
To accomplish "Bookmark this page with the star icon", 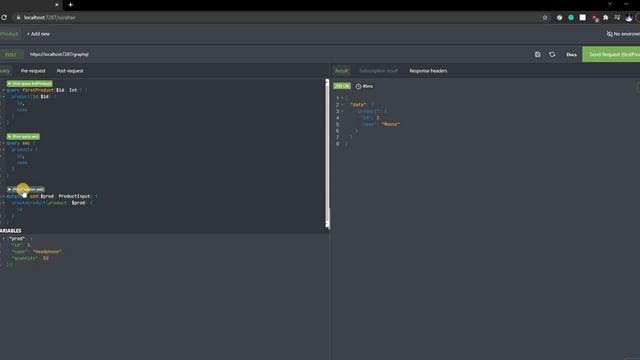I will (x=545, y=18).
